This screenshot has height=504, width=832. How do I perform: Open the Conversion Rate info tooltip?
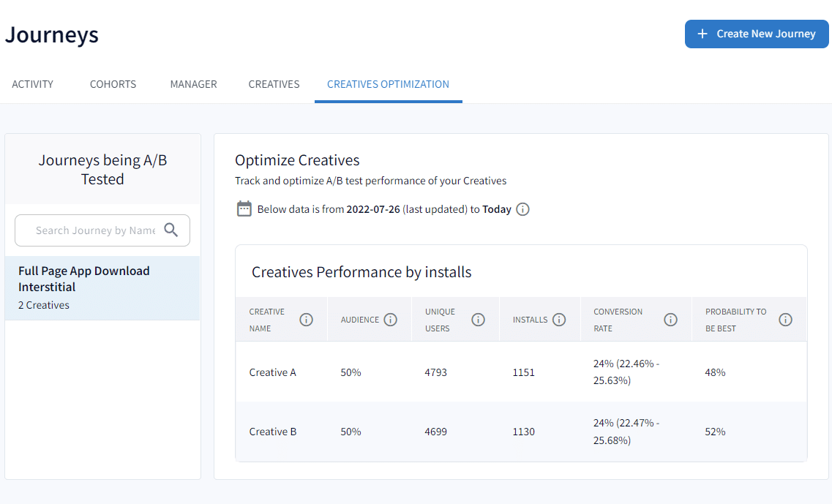[x=670, y=320]
